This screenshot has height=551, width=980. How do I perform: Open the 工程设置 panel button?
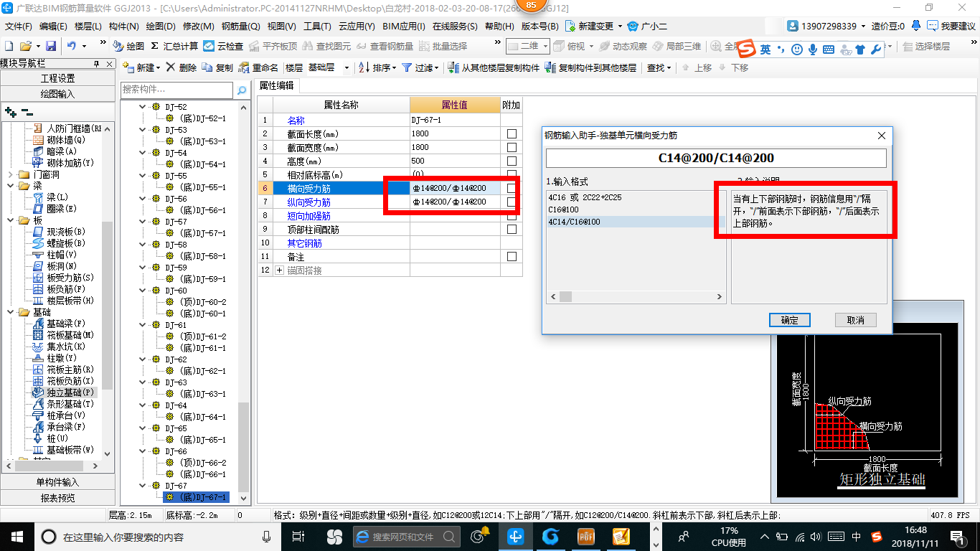click(58, 78)
